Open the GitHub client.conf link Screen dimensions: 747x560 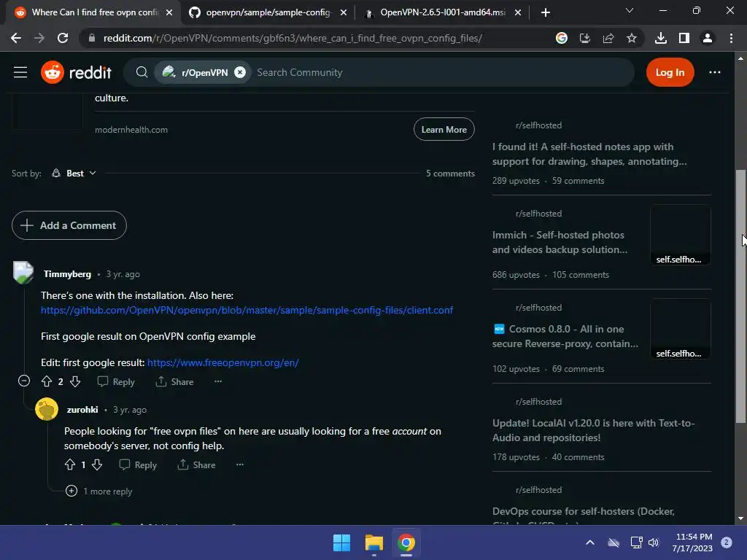click(x=247, y=310)
